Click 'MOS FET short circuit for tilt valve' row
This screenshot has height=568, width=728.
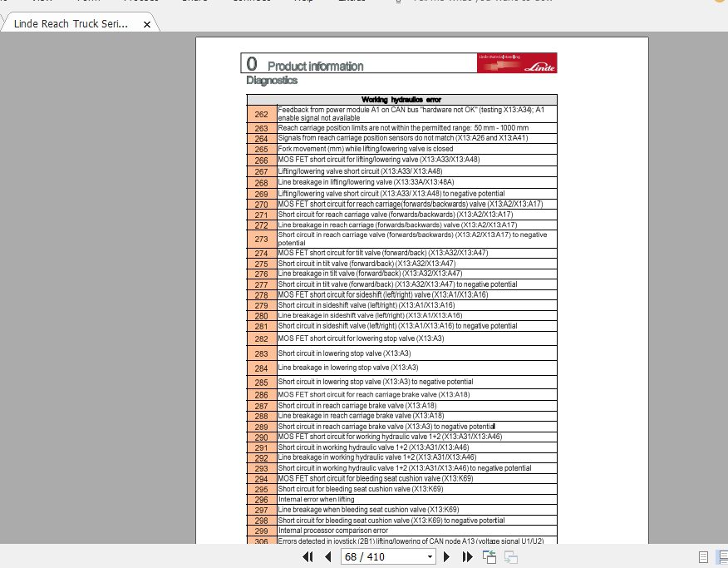point(382,253)
